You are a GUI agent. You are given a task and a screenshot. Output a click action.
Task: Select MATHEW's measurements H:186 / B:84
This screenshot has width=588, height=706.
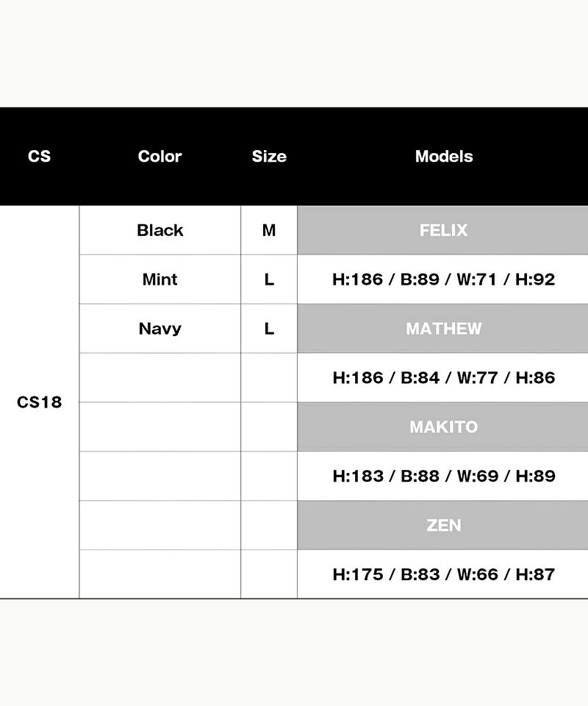[443, 377]
